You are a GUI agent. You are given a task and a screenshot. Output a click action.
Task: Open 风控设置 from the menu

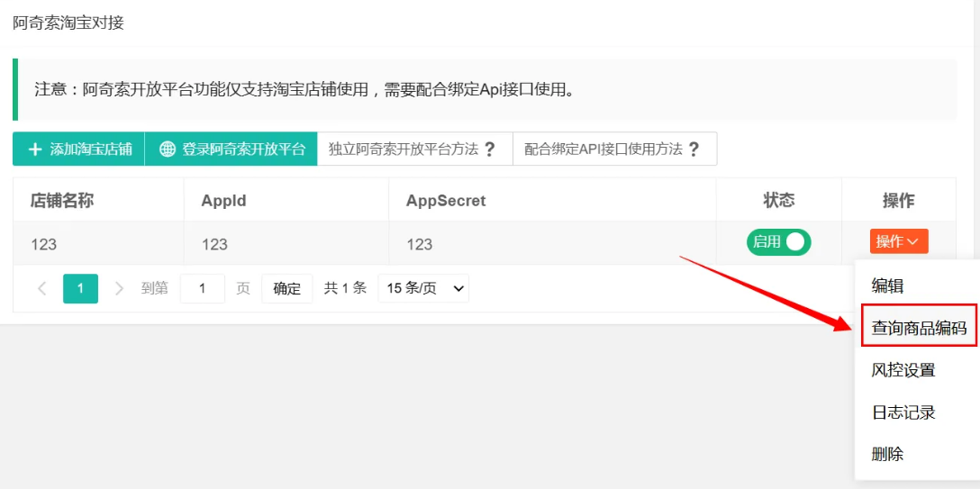[903, 370]
